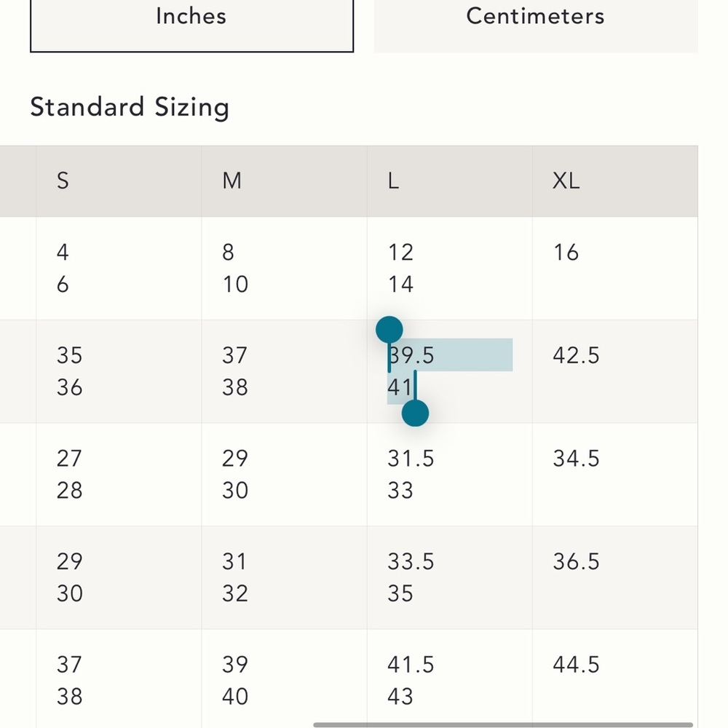Screen dimensions: 728x728
Task: Select the XL column header
Action: pyautogui.click(x=566, y=181)
